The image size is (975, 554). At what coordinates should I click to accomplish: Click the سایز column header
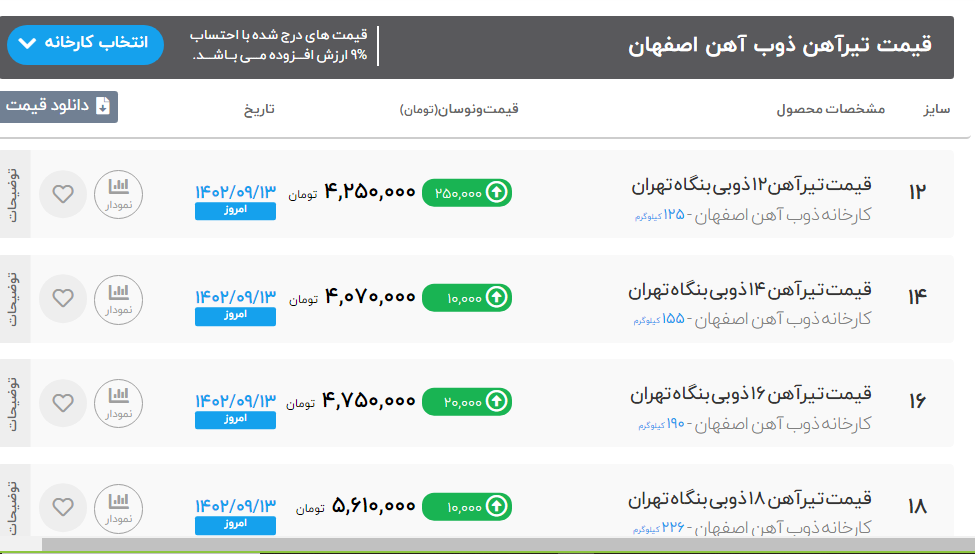(x=936, y=109)
